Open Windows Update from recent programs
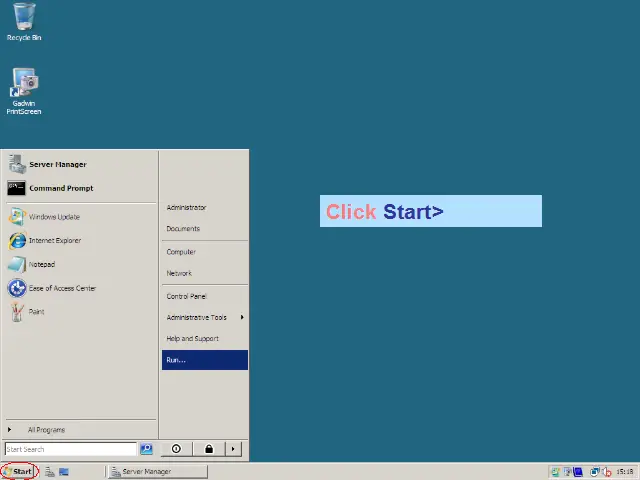The width and height of the screenshot is (640, 480). pyautogui.click(x=54, y=217)
